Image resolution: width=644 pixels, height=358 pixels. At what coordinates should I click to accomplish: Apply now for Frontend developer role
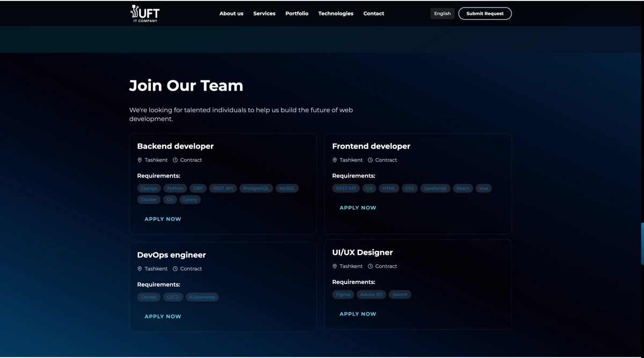click(x=358, y=208)
